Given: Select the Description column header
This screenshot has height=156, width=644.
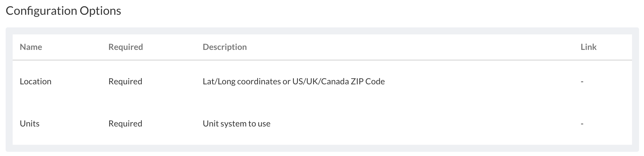Looking at the screenshot, I should click(x=225, y=47).
